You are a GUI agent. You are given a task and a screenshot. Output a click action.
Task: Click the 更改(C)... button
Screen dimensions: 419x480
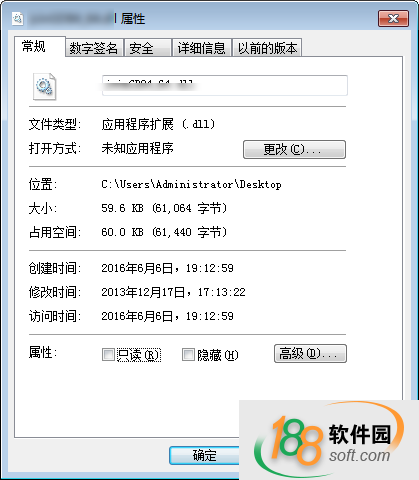294,149
